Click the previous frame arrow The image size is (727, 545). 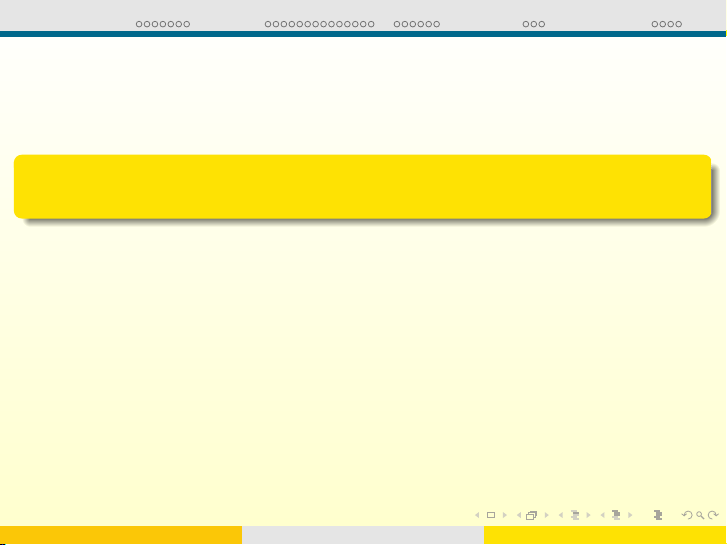(518, 515)
